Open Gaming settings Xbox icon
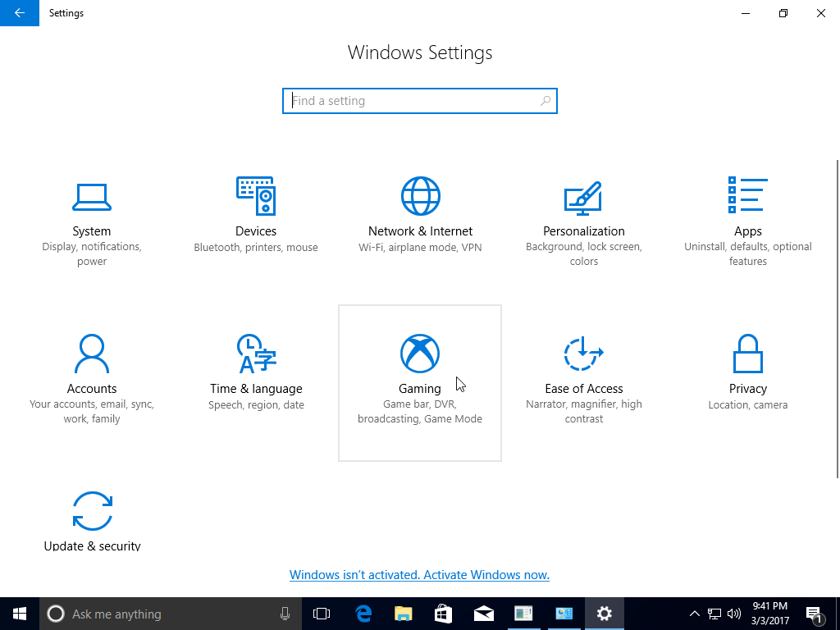The image size is (840, 630). (420, 354)
